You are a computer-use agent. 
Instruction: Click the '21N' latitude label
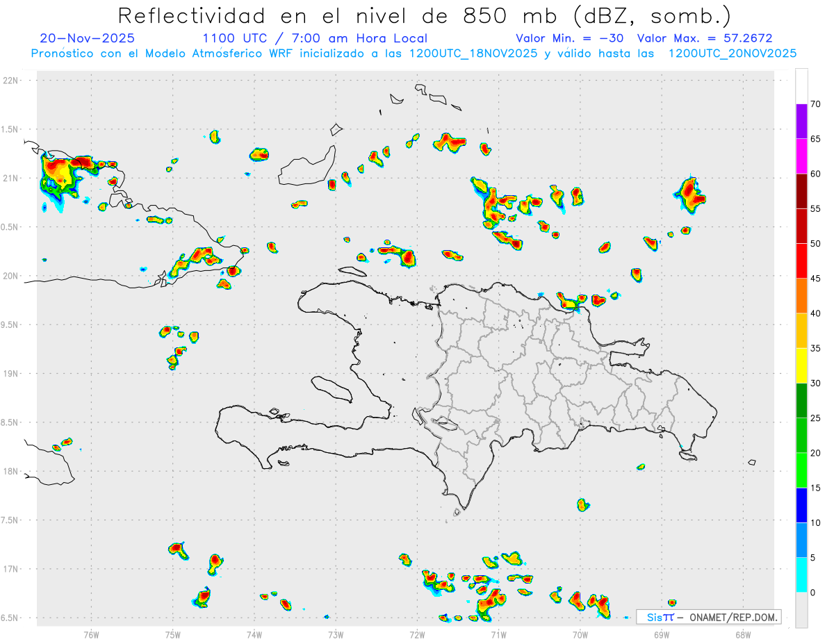pos(12,179)
